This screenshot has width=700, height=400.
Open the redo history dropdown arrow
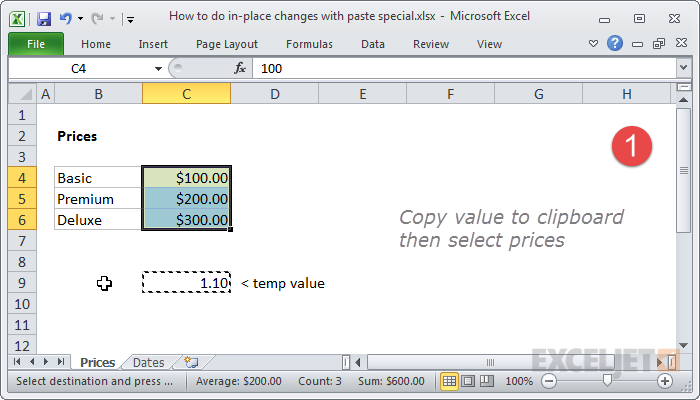[112, 19]
